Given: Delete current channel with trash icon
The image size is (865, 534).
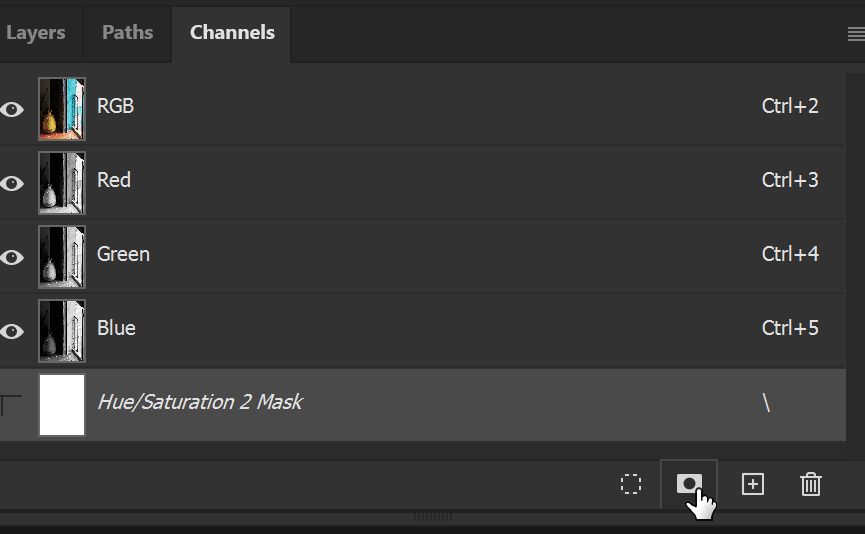Looking at the screenshot, I should [x=811, y=485].
